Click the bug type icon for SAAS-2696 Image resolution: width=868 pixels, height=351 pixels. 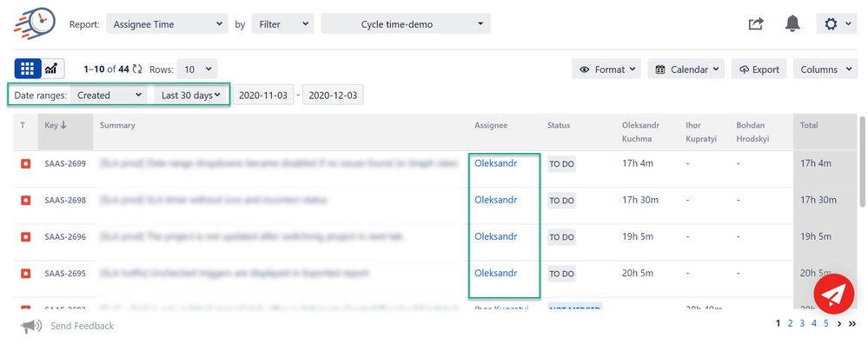tap(25, 237)
